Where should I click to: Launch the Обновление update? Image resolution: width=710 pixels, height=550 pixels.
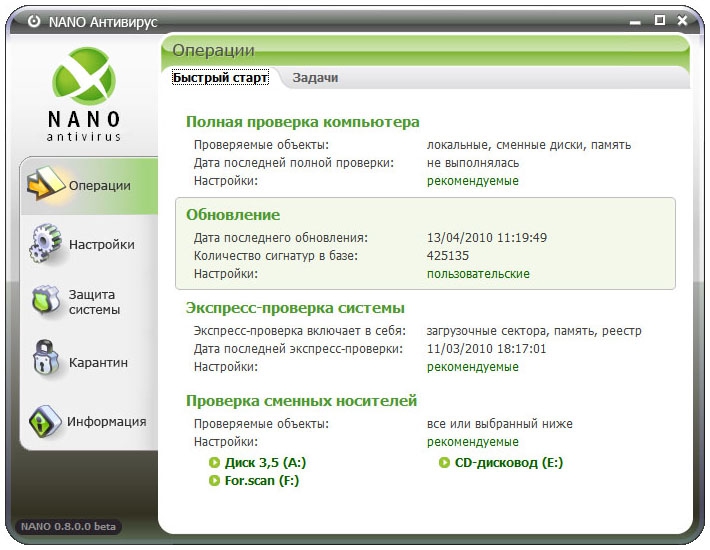coord(233,215)
